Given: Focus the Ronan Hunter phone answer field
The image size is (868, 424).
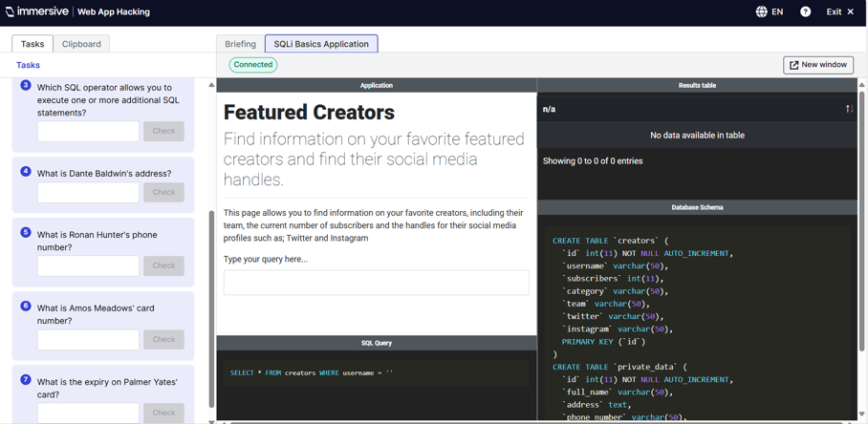Looking at the screenshot, I should click(88, 265).
